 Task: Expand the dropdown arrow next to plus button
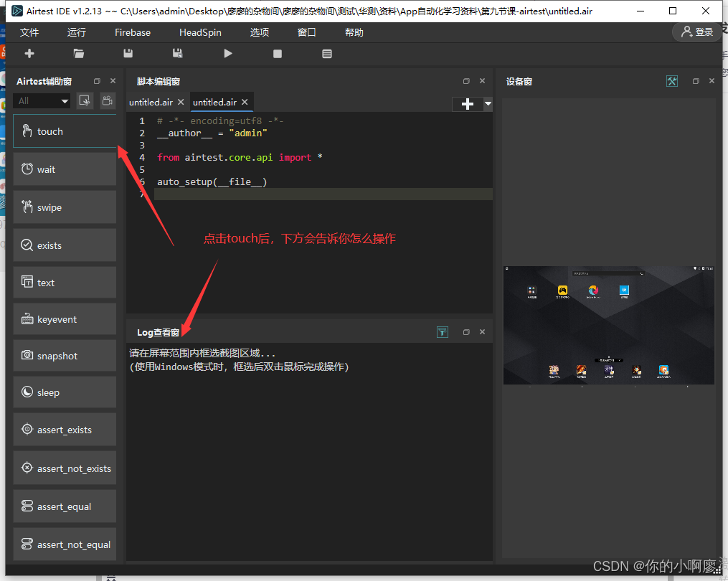(x=488, y=104)
